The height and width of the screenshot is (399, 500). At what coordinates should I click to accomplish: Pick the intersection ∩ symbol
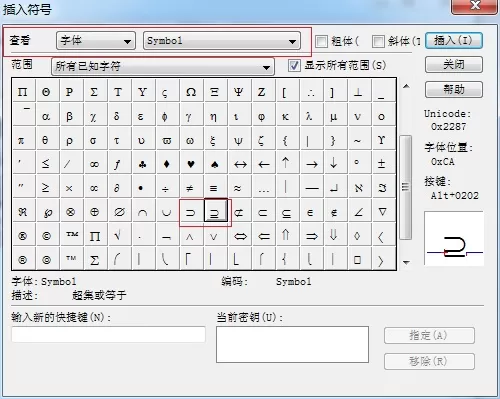143,212
